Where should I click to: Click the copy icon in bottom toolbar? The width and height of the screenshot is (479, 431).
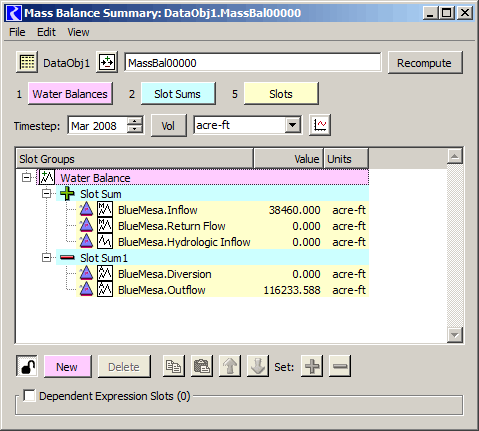(174, 366)
